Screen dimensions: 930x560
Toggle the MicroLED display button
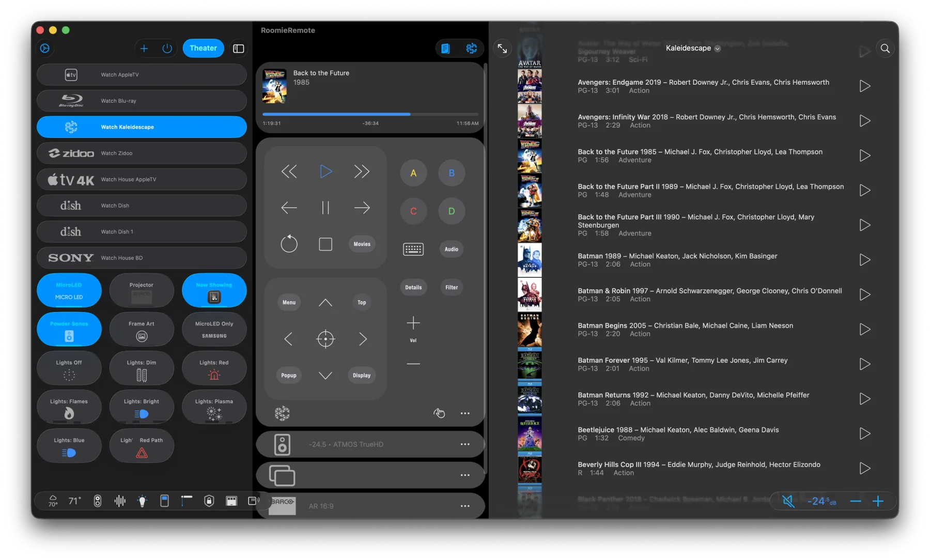pos(69,291)
